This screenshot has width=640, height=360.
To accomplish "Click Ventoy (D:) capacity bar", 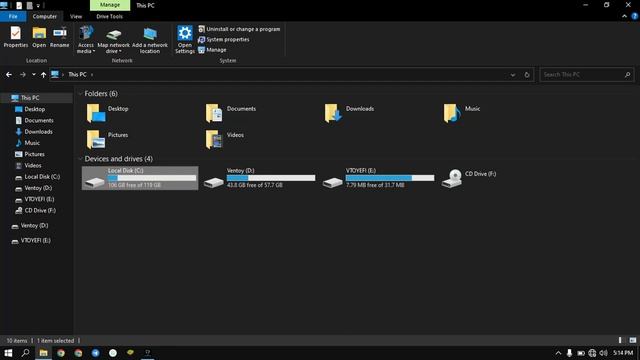I will tap(271, 178).
